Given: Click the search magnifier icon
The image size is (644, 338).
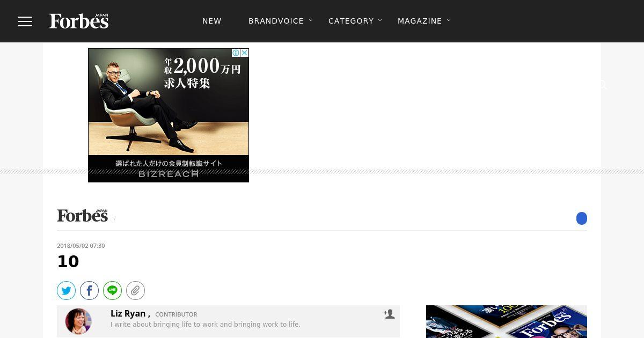Looking at the screenshot, I should pos(603,85).
